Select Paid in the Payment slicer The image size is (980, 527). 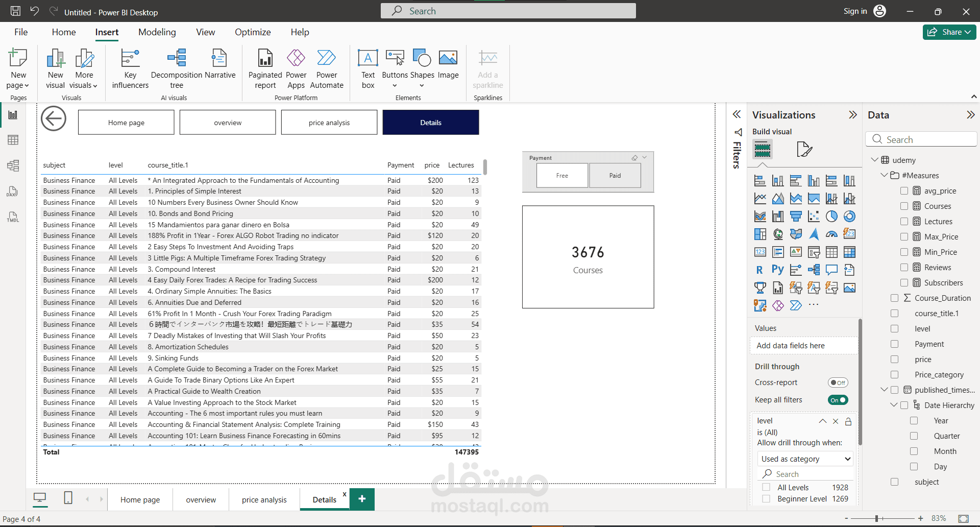[615, 175]
